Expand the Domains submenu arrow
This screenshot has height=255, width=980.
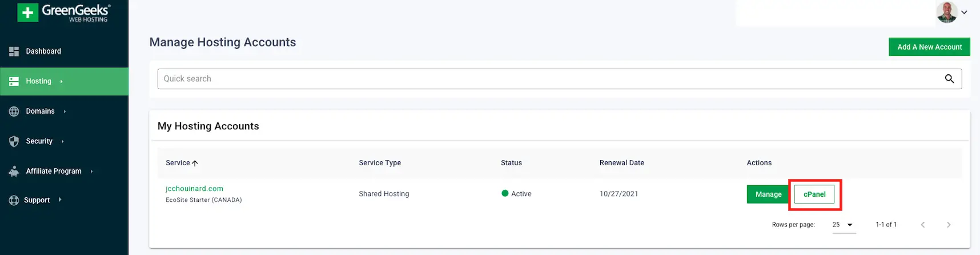65,111
